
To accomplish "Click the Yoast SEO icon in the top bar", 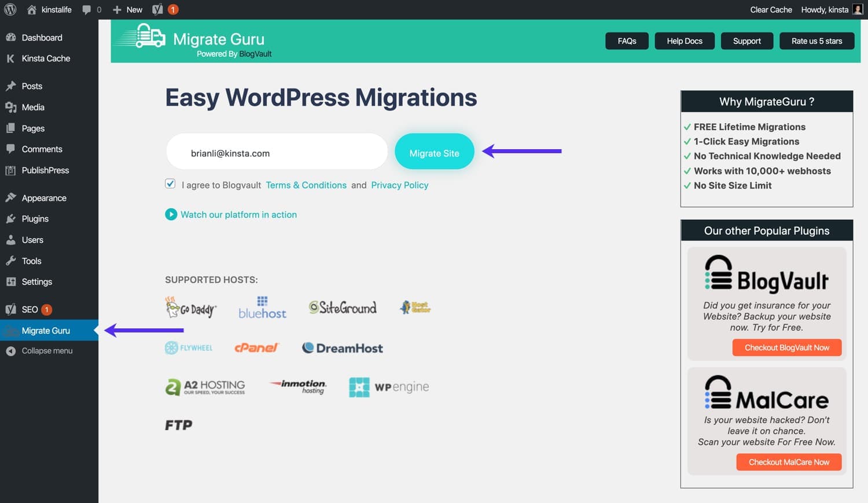I will [157, 9].
